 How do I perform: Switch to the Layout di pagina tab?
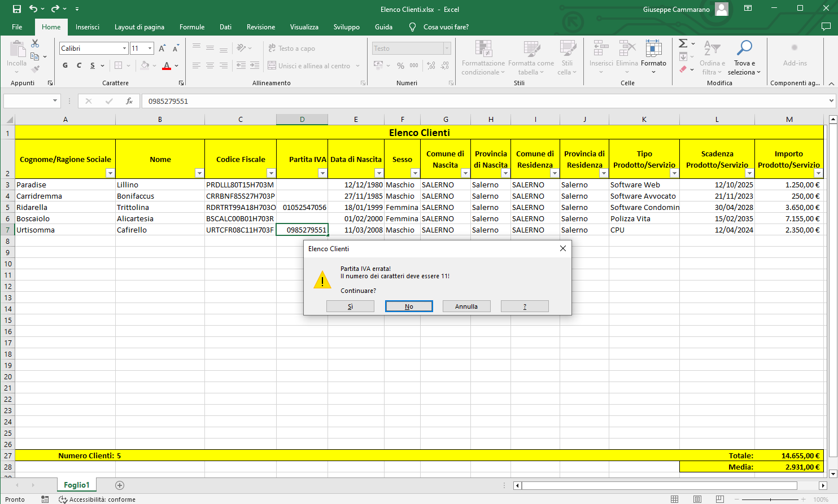tap(139, 27)
